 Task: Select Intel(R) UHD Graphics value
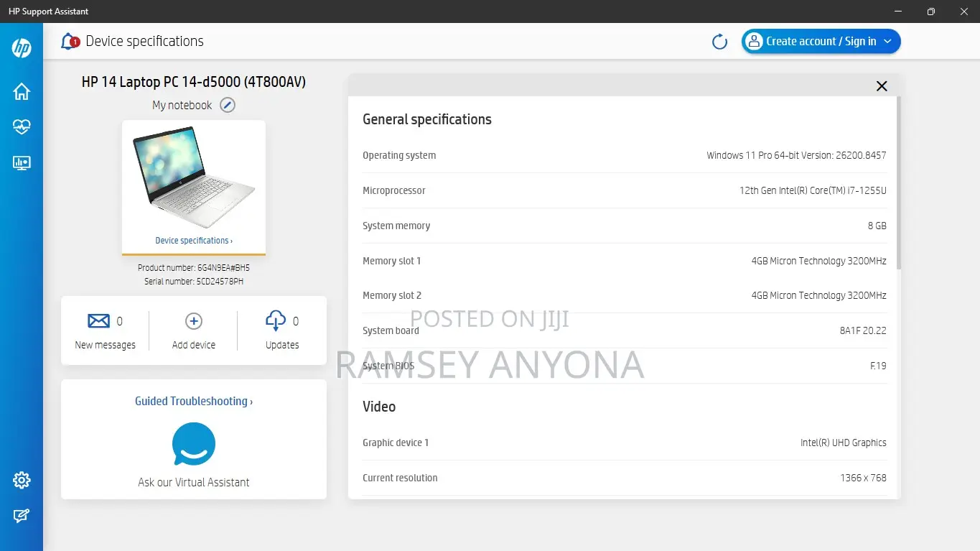click(844, 443)
